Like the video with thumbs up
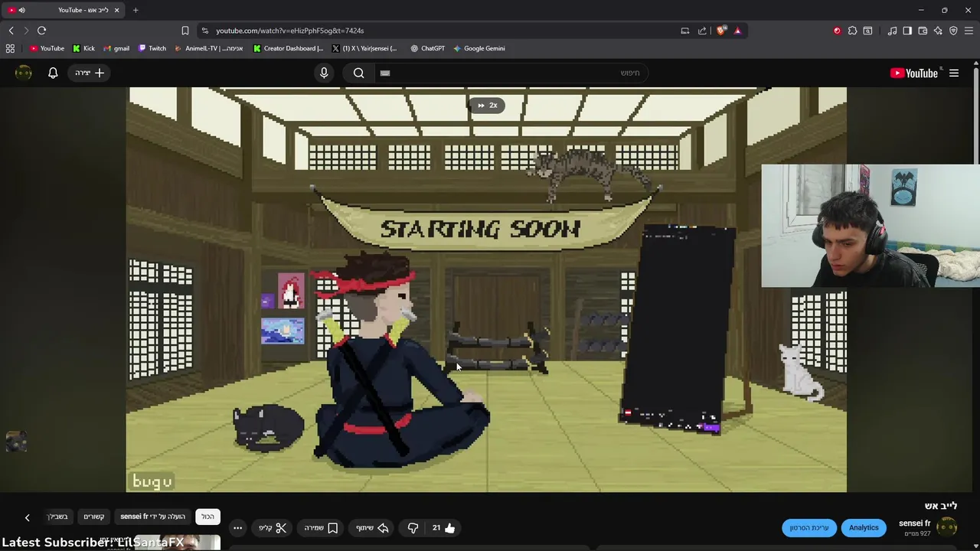980x551 pixels. click(x=443, y=528)
